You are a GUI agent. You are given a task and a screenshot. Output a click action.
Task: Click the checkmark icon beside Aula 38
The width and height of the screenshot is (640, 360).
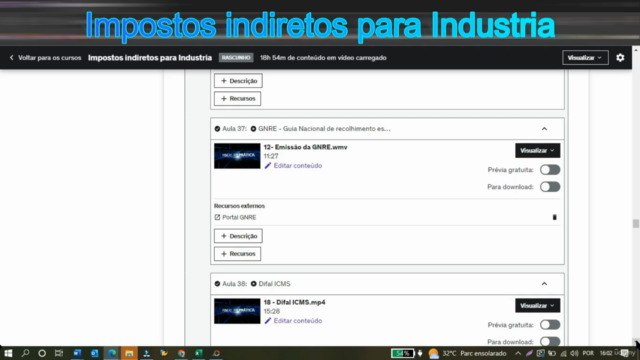(217, 284)
